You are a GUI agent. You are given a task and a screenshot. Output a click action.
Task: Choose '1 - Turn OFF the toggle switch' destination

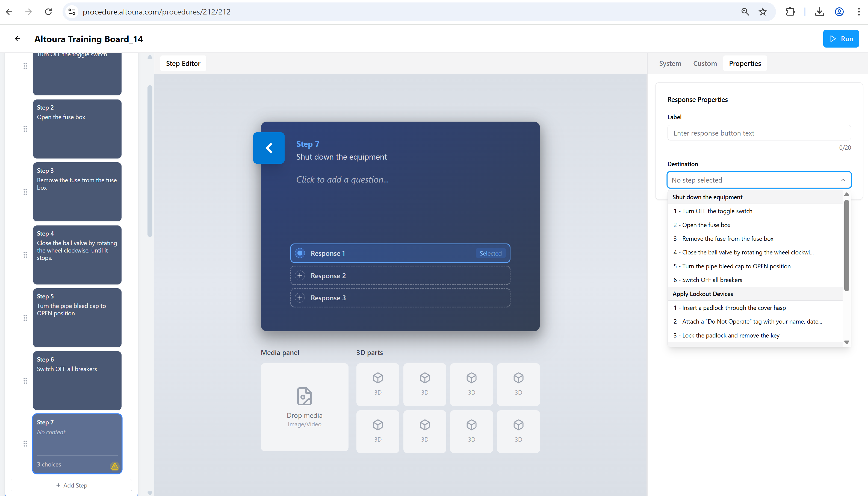tap(755, 211)
